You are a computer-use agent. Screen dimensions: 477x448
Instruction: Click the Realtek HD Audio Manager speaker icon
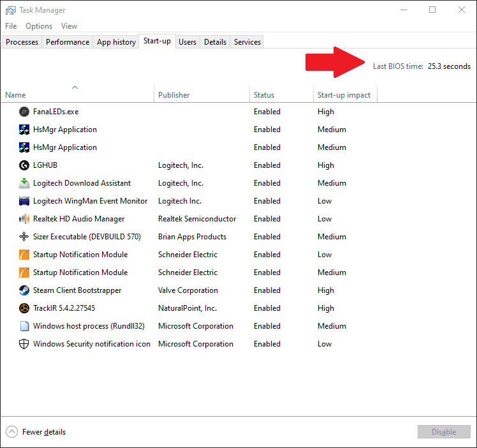pyautogui.click(x=24, y=219)
